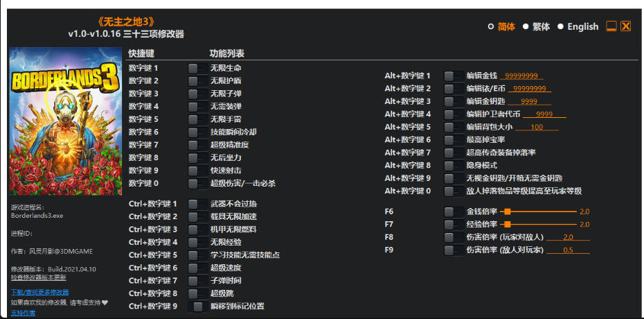
Task: Select English language radio option
Action: point(578,27)
